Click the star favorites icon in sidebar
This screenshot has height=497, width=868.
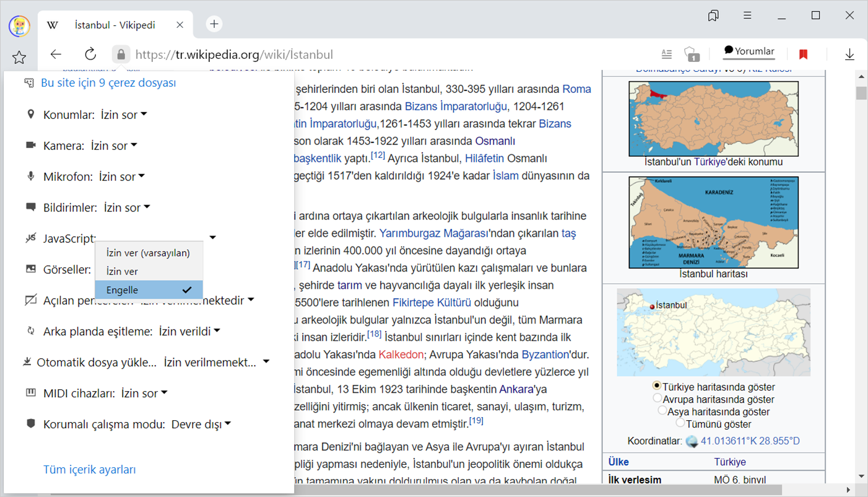[x=19, y=58]
